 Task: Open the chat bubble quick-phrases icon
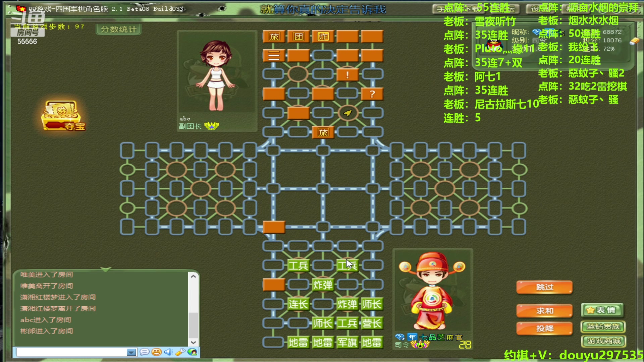pyautogui.click(x=145, y=352)
